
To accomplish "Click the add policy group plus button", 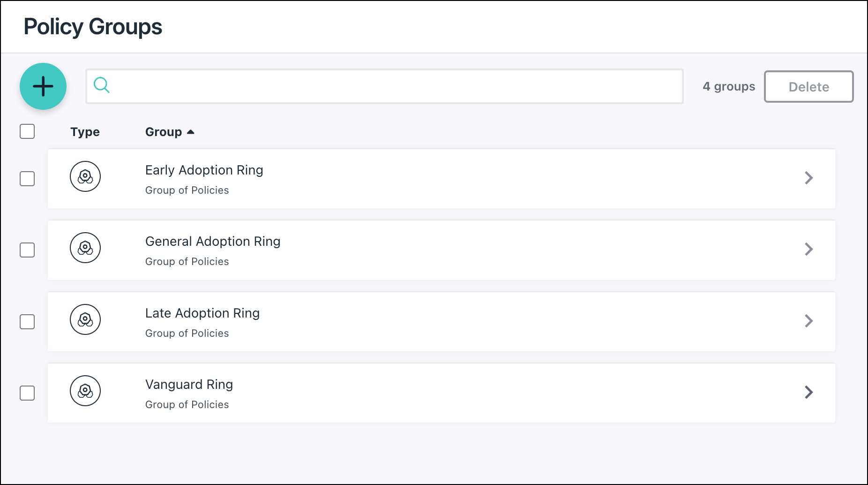I will coord(43,86).
